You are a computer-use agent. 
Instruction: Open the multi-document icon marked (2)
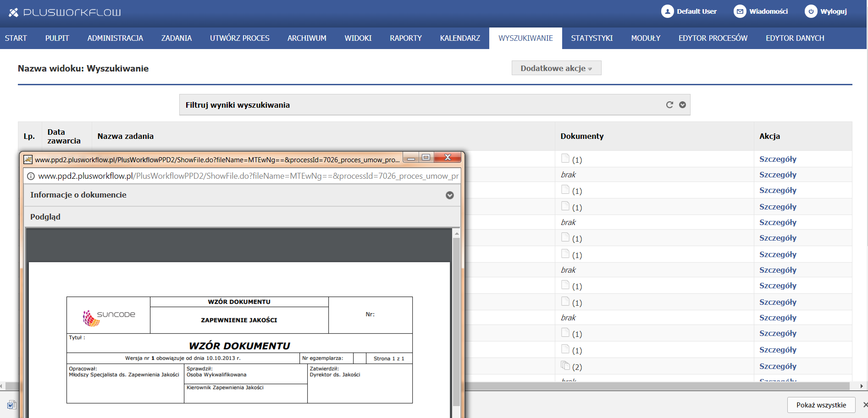click(565, 366)
